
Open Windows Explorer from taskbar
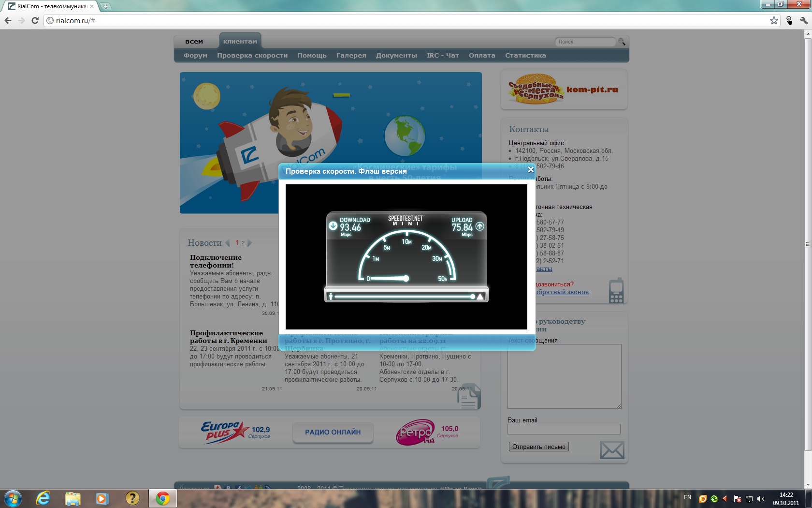[72, 498]
